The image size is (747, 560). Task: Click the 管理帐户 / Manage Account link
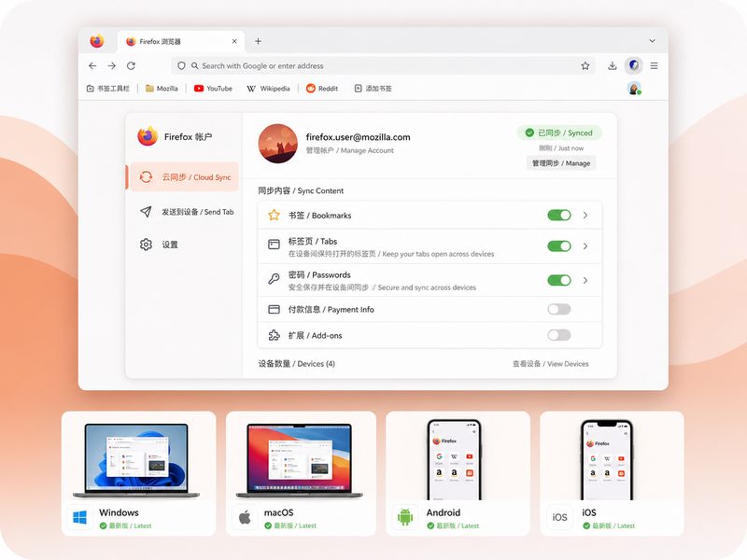pyautogui.click(x=350, y=150)
